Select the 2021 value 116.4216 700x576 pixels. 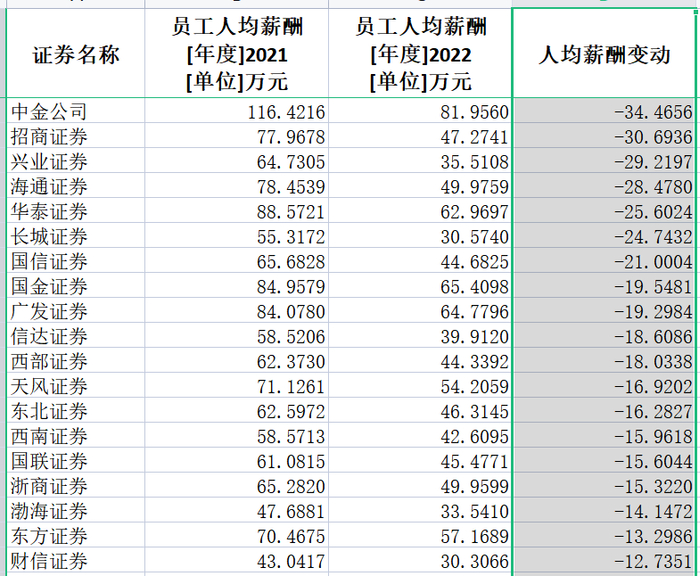click(237, 110)
